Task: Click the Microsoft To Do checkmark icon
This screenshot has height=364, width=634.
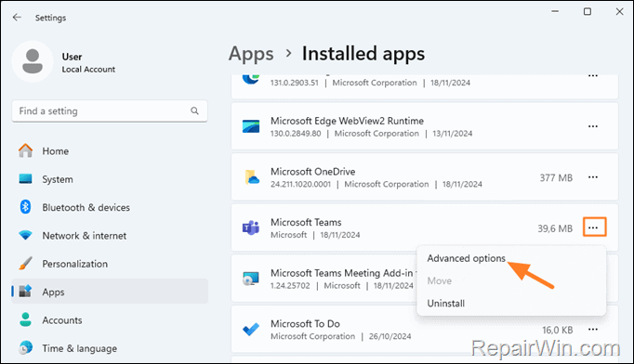Action: pyautogui.click(x=251, y=330)
